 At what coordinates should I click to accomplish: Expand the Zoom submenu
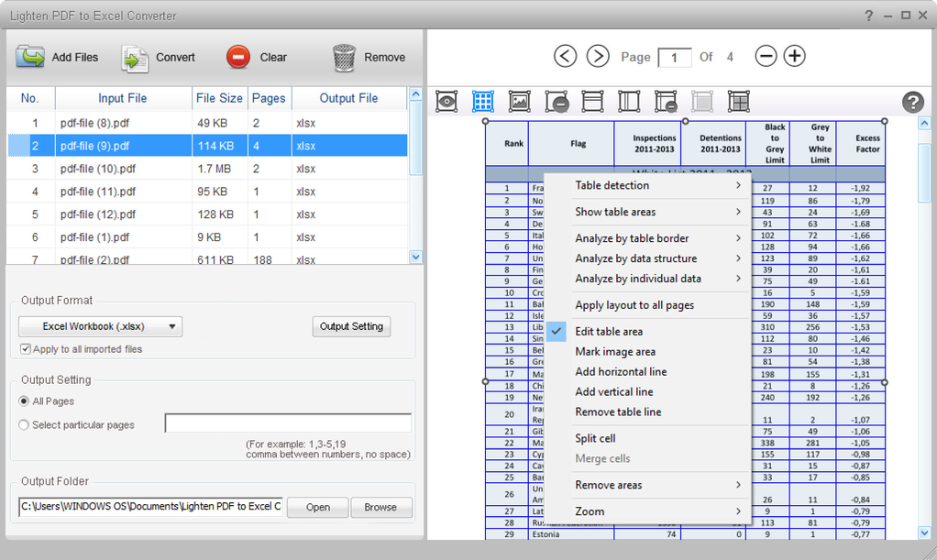648,511
